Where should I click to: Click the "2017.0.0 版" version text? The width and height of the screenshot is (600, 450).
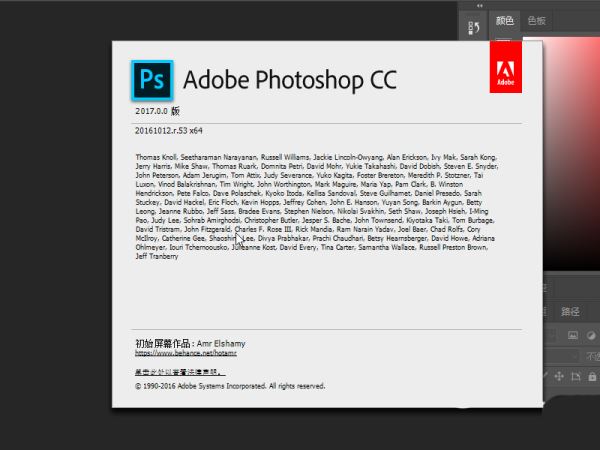(x=157, y=111)
